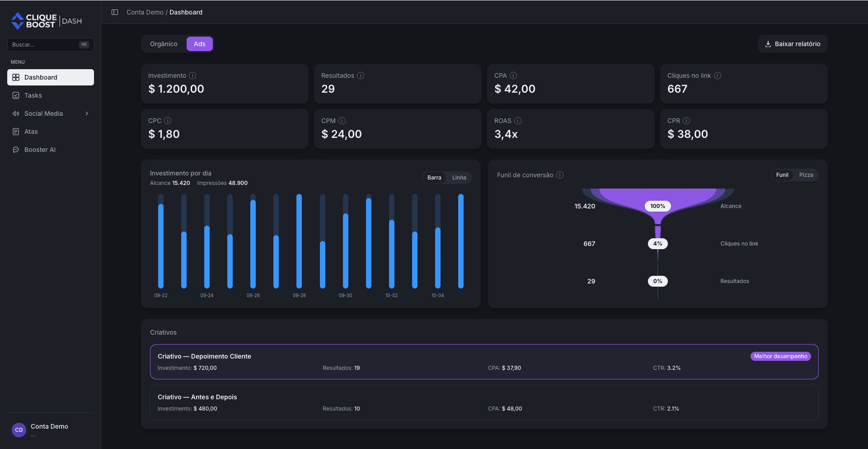
Task: Open the Conta Demo account menu
Action: (x=51, y=430)
